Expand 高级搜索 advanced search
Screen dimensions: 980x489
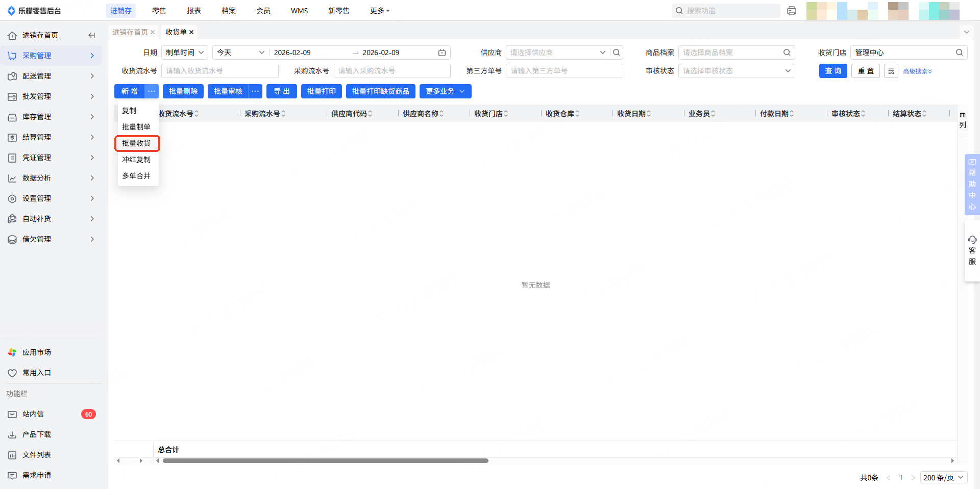click(x=918, y=71)
